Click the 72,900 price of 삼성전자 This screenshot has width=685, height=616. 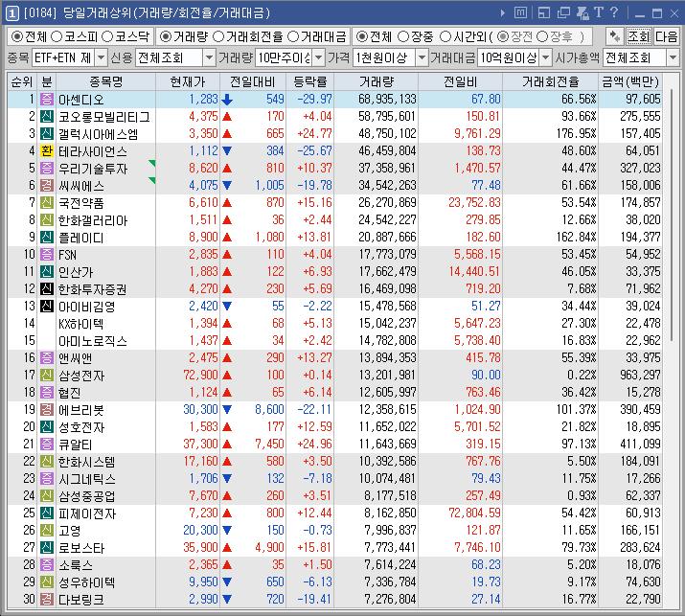click(x=200, y=375)
